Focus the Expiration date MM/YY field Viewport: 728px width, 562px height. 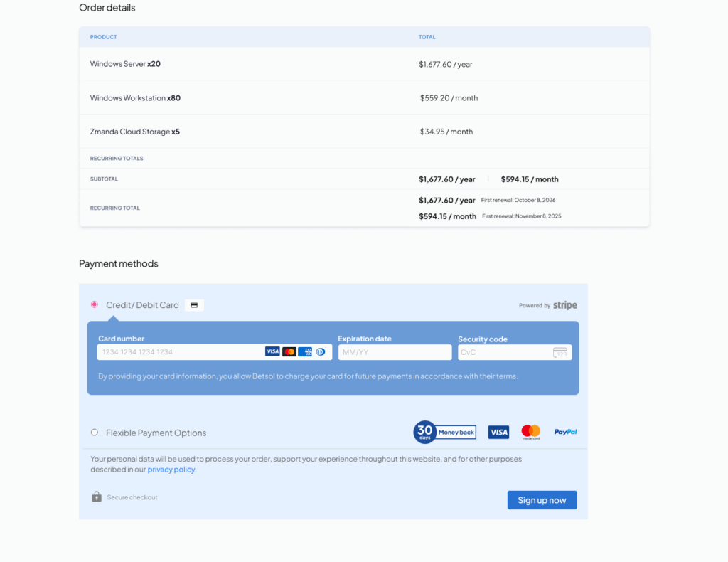click(x=395, y=352)
